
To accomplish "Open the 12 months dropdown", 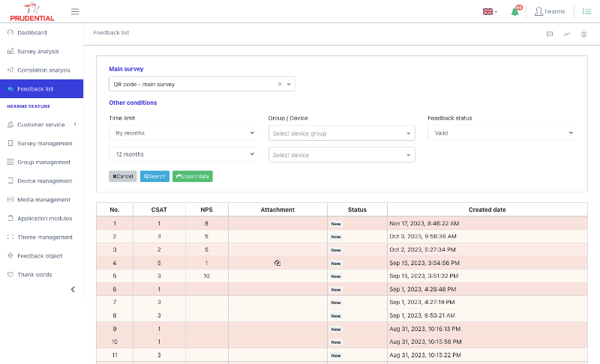I will [x=182, y=154].
